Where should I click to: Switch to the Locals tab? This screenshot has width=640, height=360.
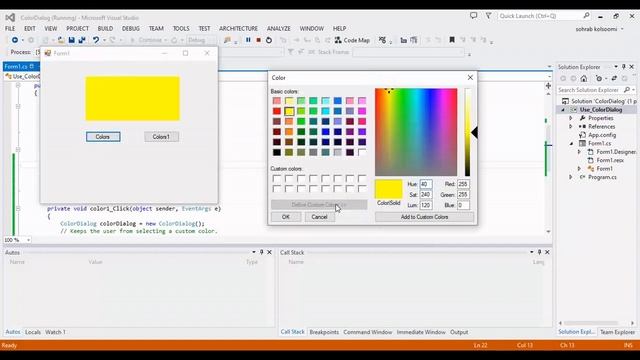(x=33, y=332)
